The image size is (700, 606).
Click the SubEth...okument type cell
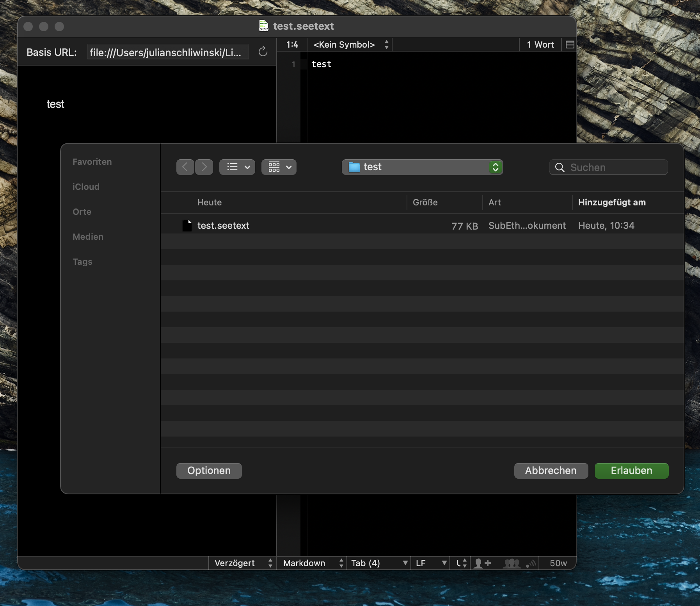(527, 225)
